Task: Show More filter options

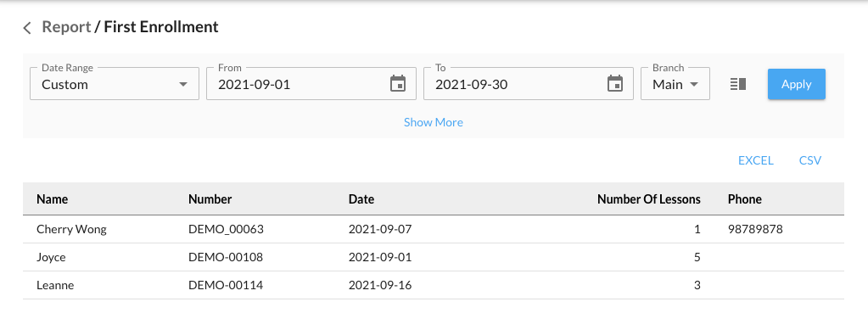Action: (434, 122)
